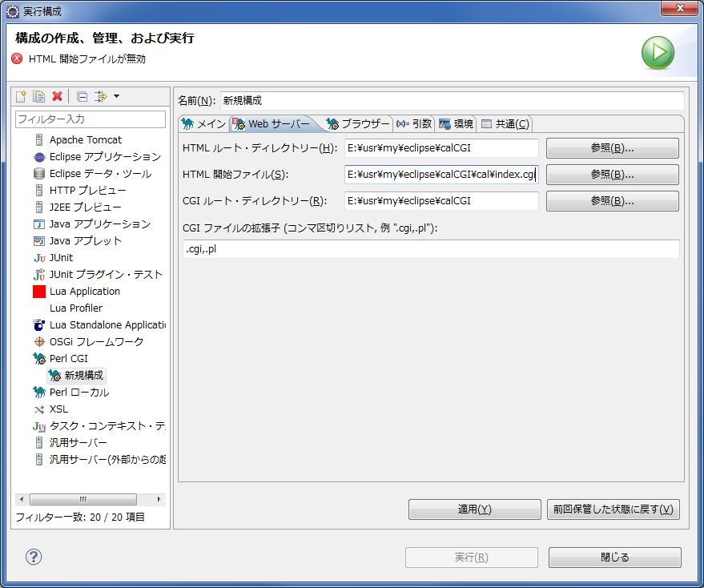Click the XSL icon in the tree

pos(39,409)
